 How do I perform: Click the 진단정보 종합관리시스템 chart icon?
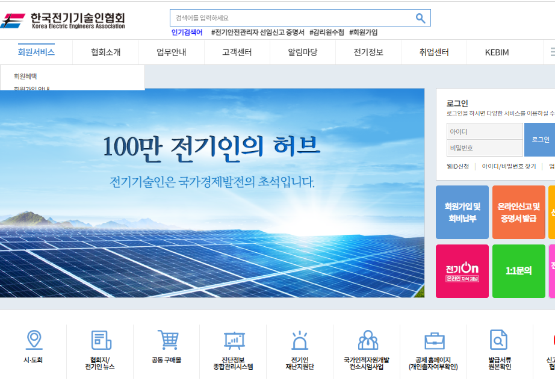[234, 341]
